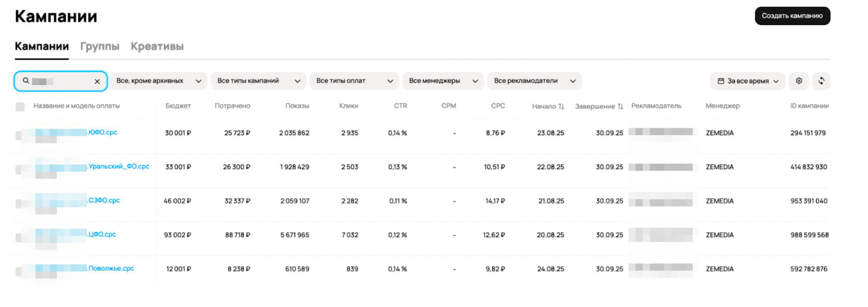Sort by Начало column arrows
Image resolution: width=868 pixels, height=307 pixels.
[x=561, y=106]
